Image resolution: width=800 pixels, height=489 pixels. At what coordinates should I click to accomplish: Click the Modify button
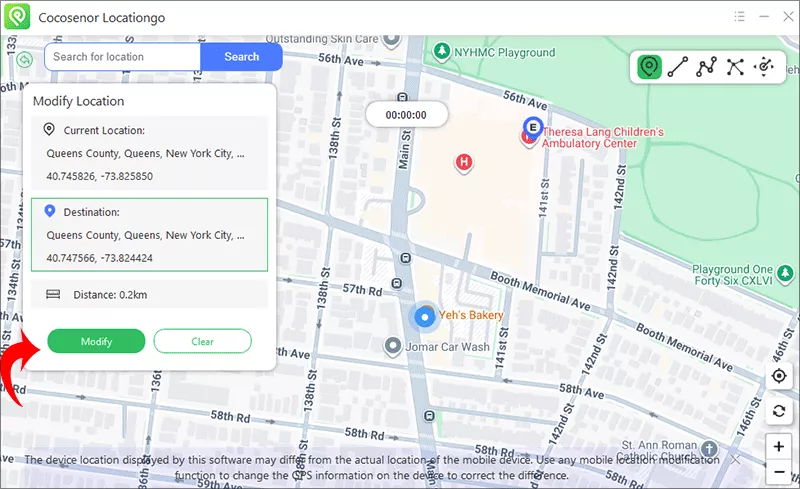click(96, 341)
